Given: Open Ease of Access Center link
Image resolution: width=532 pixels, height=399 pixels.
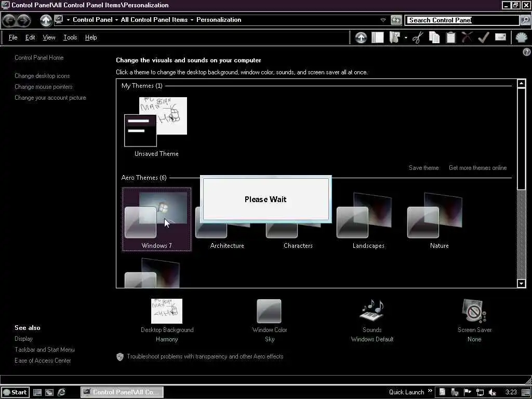Looking at the screenshot, I should (43, 361).
